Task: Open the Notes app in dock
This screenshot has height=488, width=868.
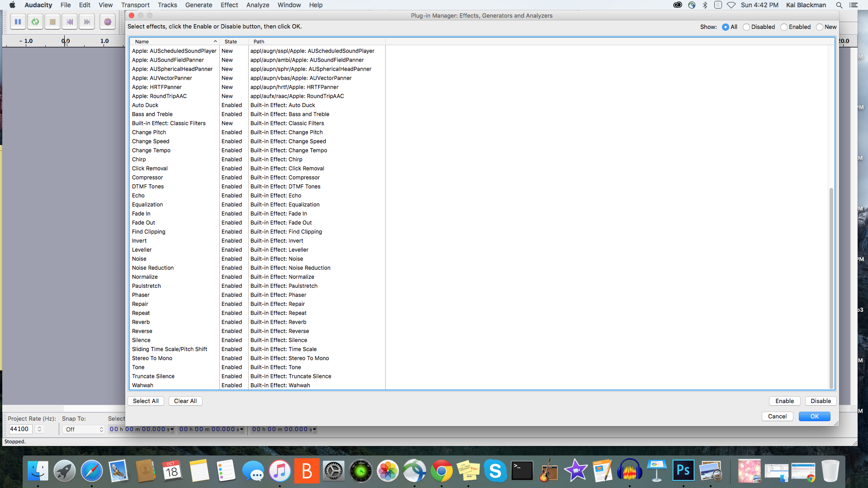Action: (x=199, y=471)
